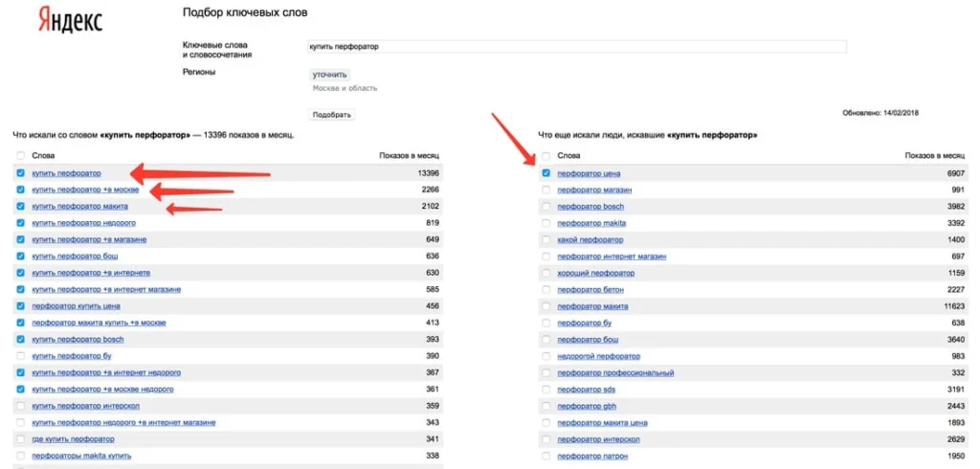980x469 pixels.
Task: Check the 'купить перфоратор бу' checkbox
Action: click(21, 356)
